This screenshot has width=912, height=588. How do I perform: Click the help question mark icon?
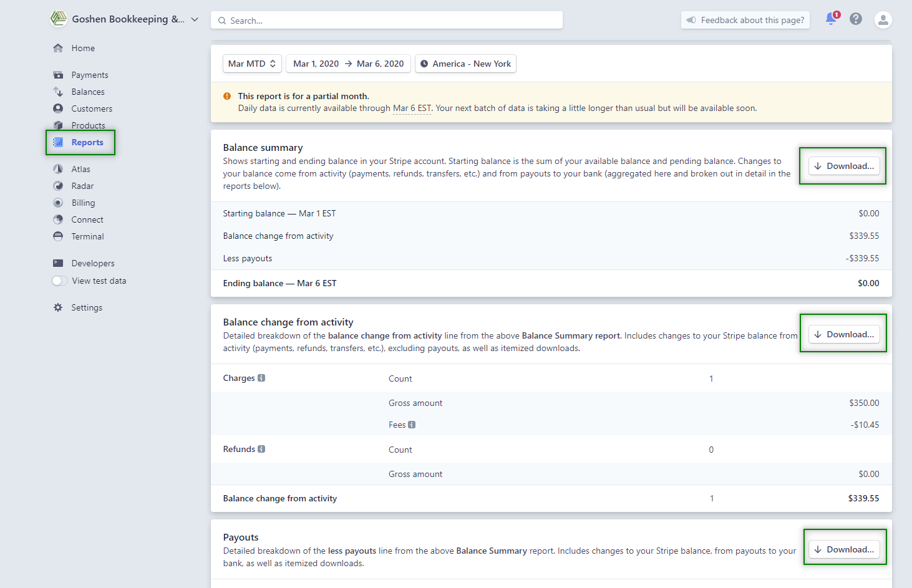(x=855, y=19)
